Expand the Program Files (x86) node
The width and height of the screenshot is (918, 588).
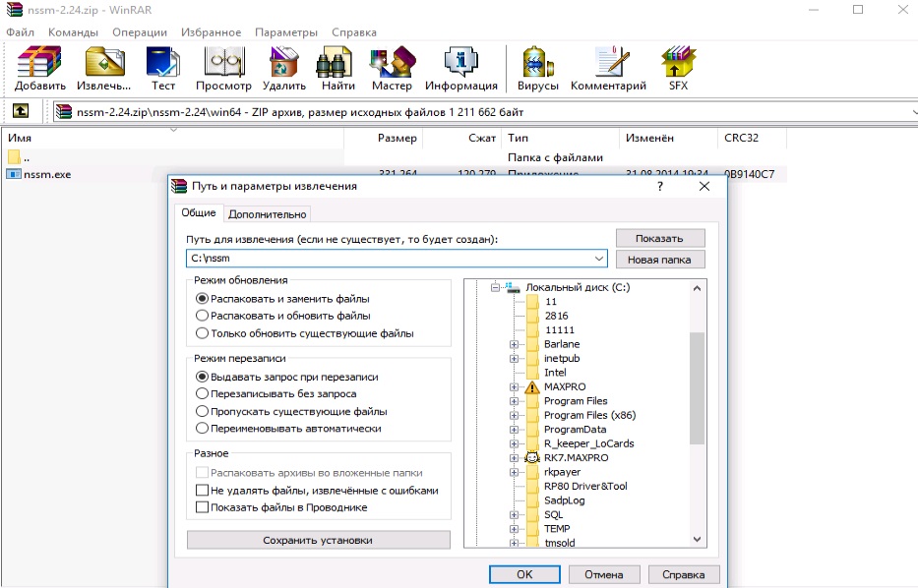tap(514, 415)
